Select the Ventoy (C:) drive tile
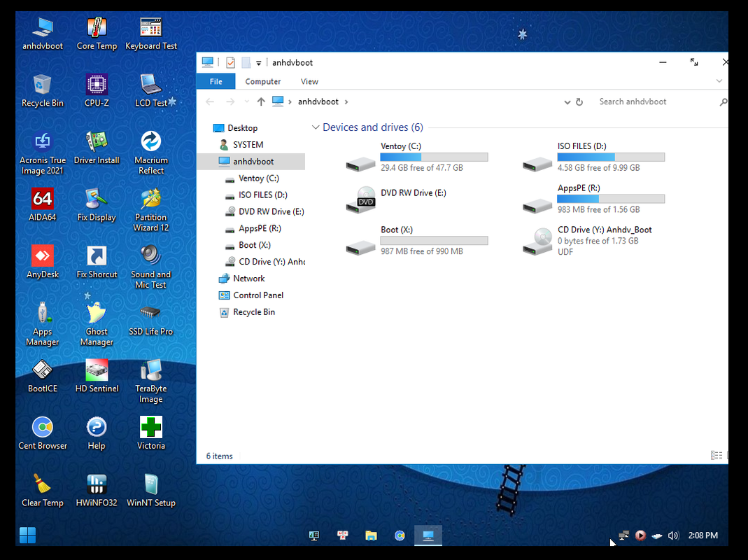Viewport: 748px width, 560px height. [x=417, y=157]
